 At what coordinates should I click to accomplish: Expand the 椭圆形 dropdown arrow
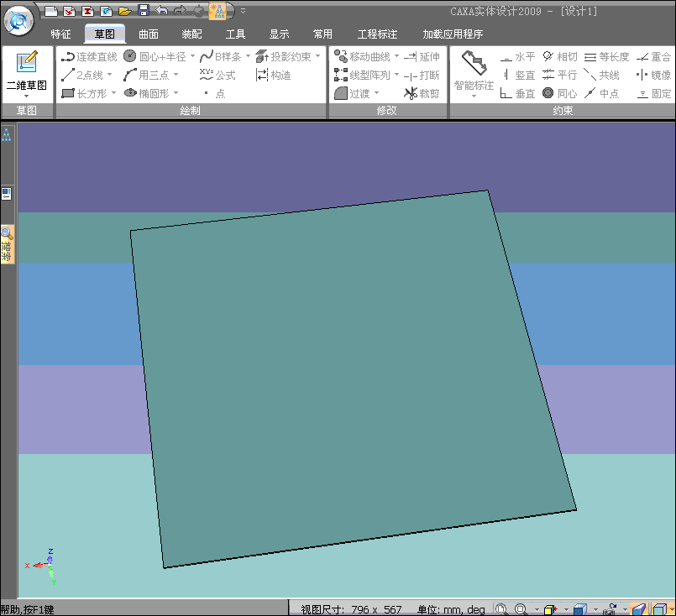tap(176, 92)
